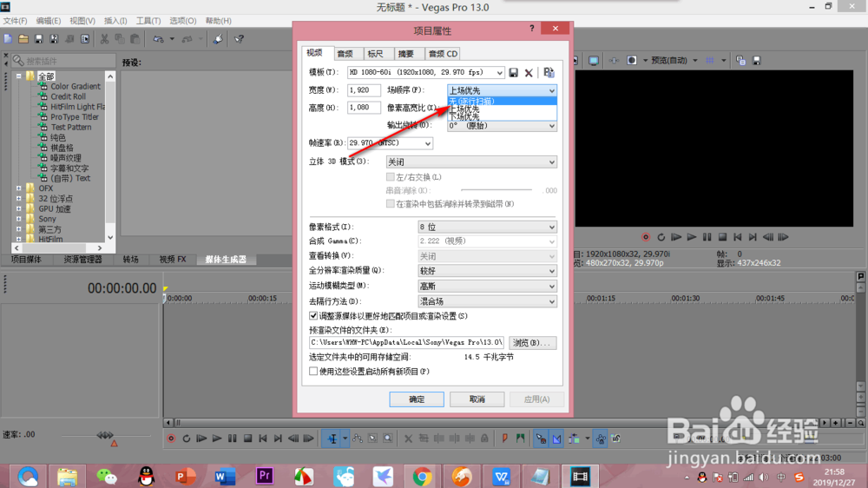Switch to the Audio (音频) tab in the dialog
The image size is (868, 488).
345,54
